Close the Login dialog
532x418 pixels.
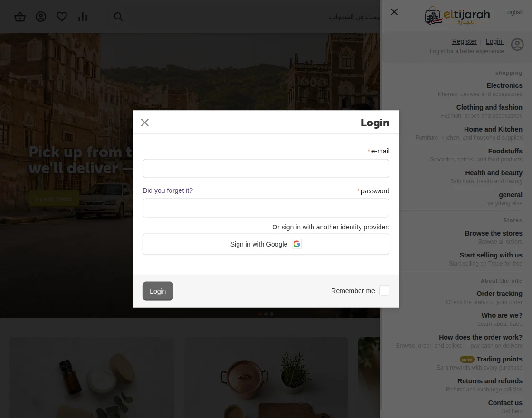(145, 123)
